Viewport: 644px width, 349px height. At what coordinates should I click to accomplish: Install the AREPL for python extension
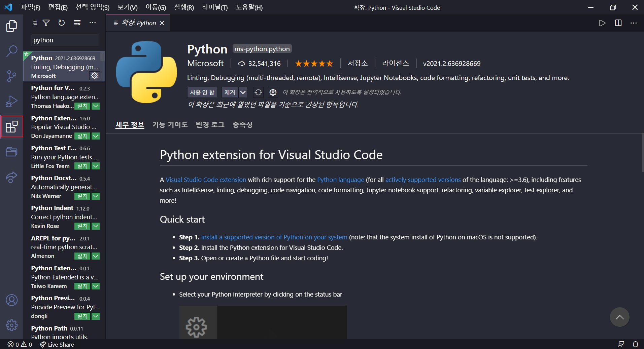[82, 256]
